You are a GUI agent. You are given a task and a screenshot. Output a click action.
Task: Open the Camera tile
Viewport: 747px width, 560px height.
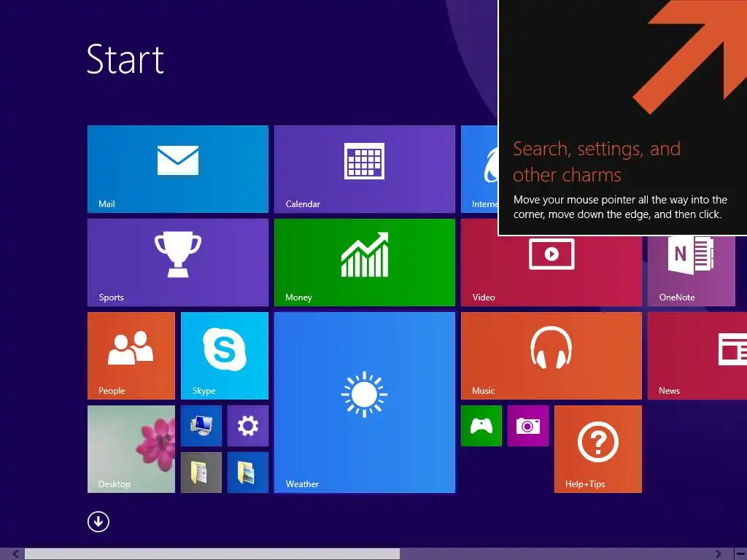(528, 426)
